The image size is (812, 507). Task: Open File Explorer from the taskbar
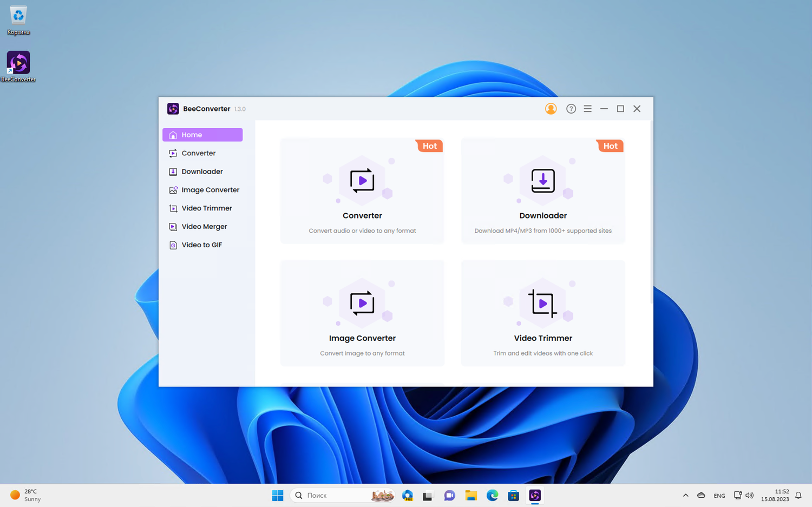pos(471,495)
